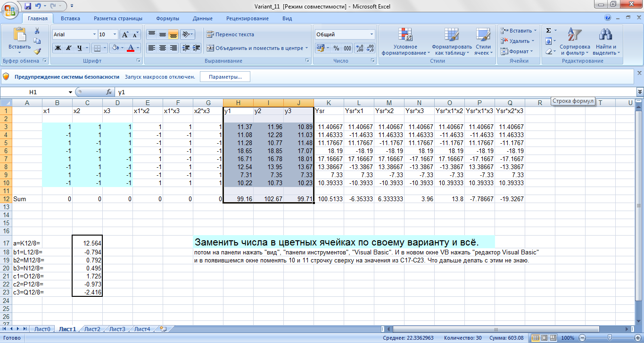
Task: Switch to Формулы ribbon tab
Action: pyautogui.click(x=167, y=18)
